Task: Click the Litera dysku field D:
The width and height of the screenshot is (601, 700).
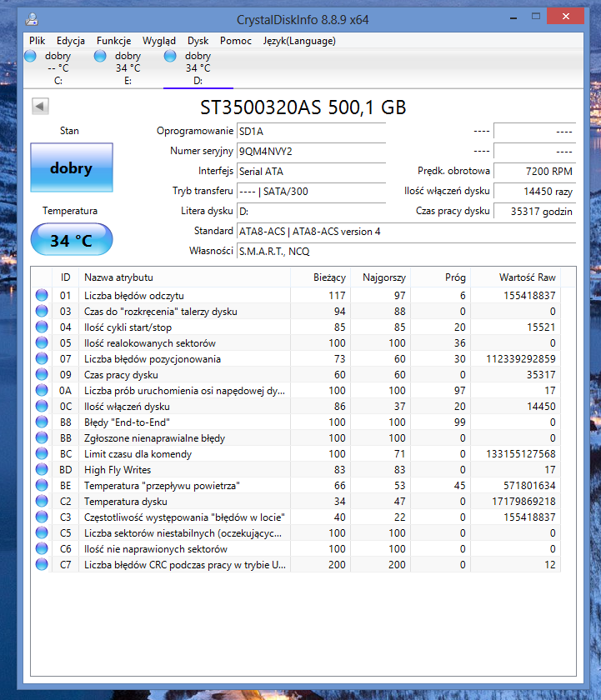Action: click(311, 211)
